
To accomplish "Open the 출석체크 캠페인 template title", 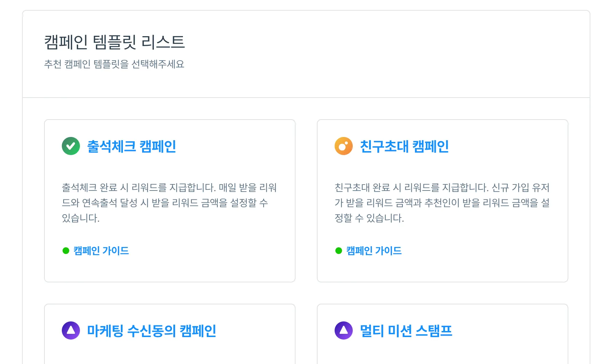I will 131,147.
